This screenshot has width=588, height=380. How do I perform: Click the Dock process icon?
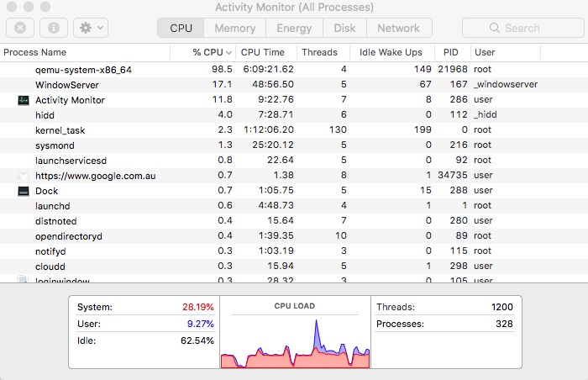tap(24, 191)
